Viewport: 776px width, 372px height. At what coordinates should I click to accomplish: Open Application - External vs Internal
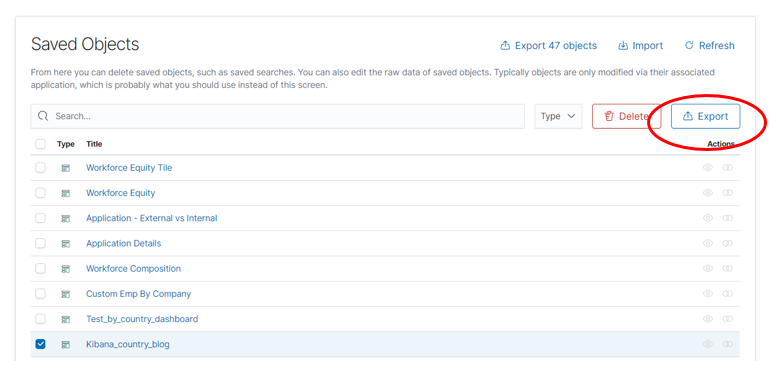coord(151,218)
